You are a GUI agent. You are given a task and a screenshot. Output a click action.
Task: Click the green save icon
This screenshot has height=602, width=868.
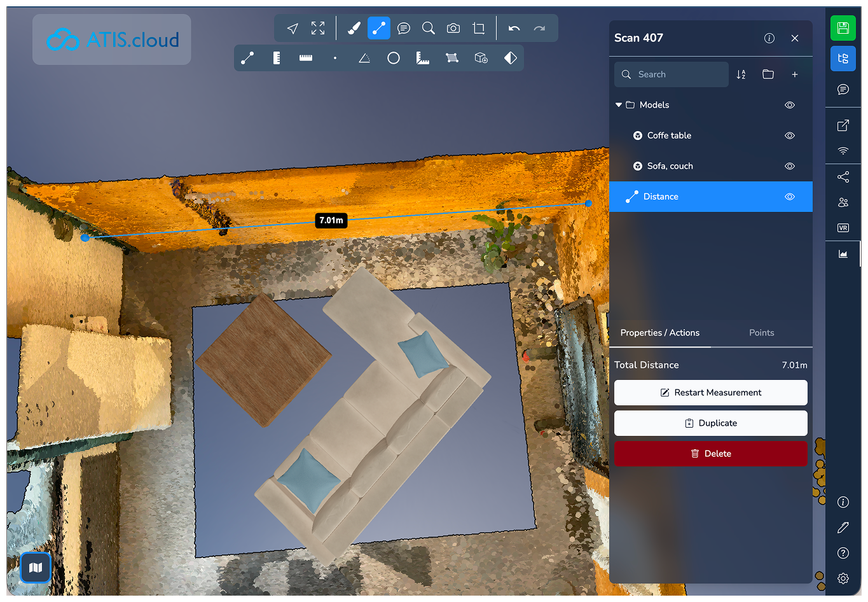(843, 28)
